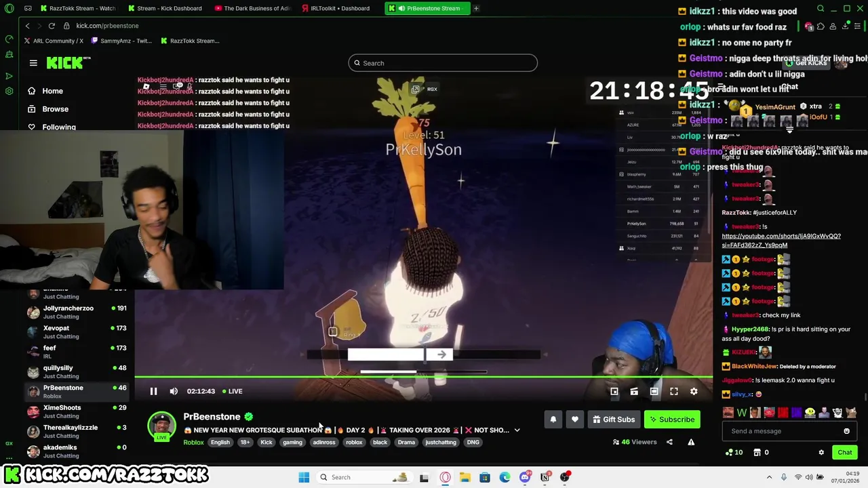Image resolution: width=868 pixels, height=488 pixels.
Task: Open browser easy setup menu icon
Action: [x=858, y=26]
